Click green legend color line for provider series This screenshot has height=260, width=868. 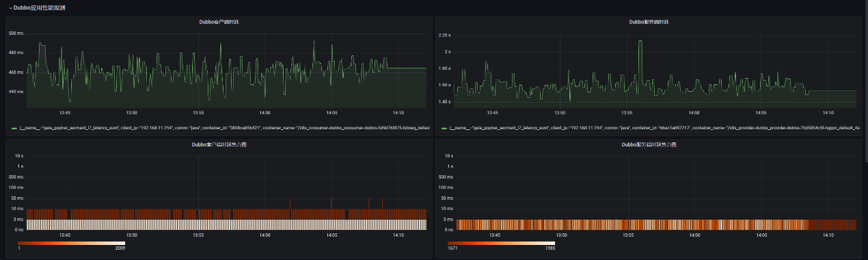coord(444,128)
